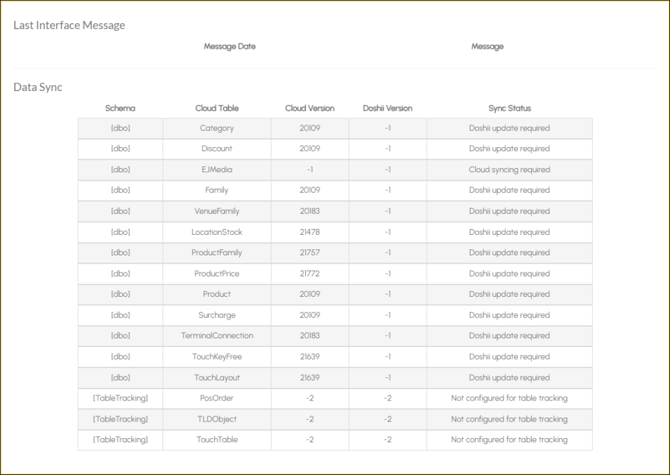Click the Message column header
Screen dimensions: 670x475
pyautogui.click(x=487, y=46)
